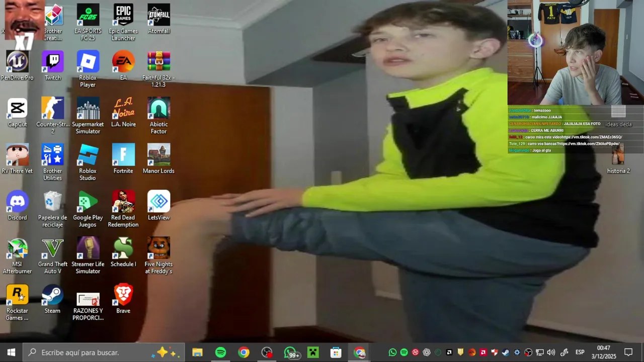Launch Five Nights at Freddy's shortcut
Viewport: 644px width, 362px height.
point(158,256)
